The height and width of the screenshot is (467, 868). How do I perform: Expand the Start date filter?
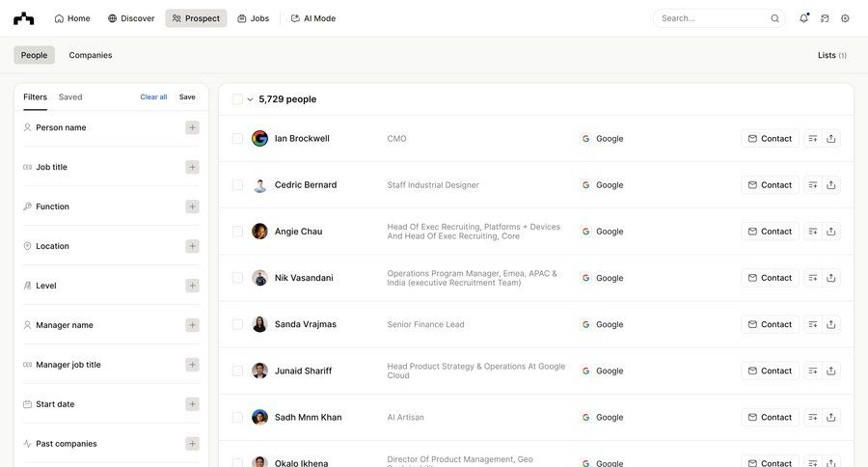tap(192, 404)
